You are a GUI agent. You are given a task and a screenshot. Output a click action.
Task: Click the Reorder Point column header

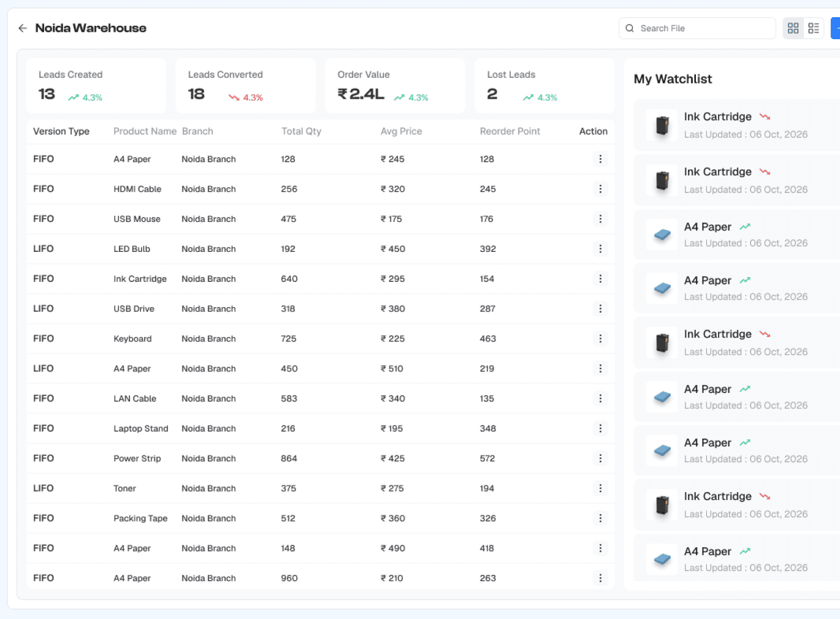[x=510, y=131]
